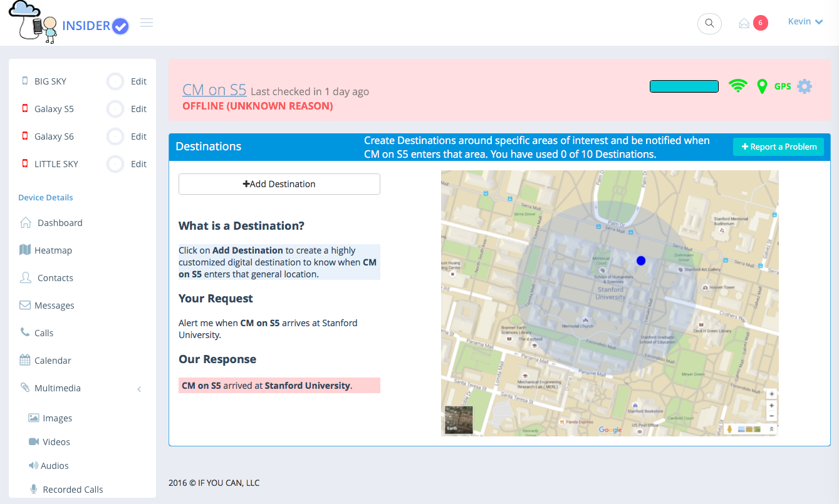
Task: Open the Calendar menu item
Action: tap(53, 360)
